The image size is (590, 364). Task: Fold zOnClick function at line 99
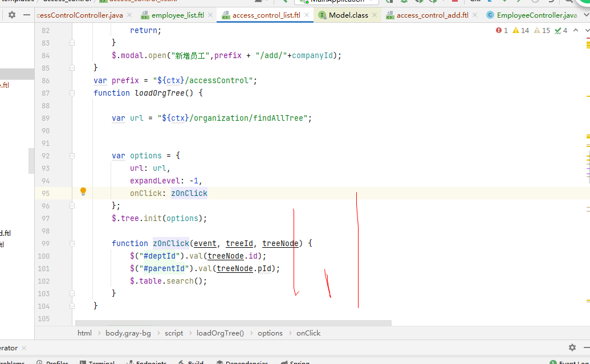coord(72,243)
